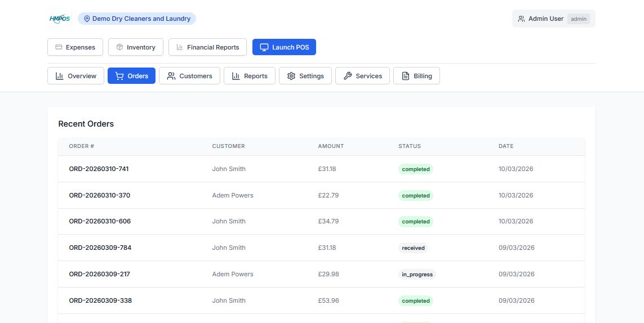
Task: Launch the POS
Action: pos(284,47)
